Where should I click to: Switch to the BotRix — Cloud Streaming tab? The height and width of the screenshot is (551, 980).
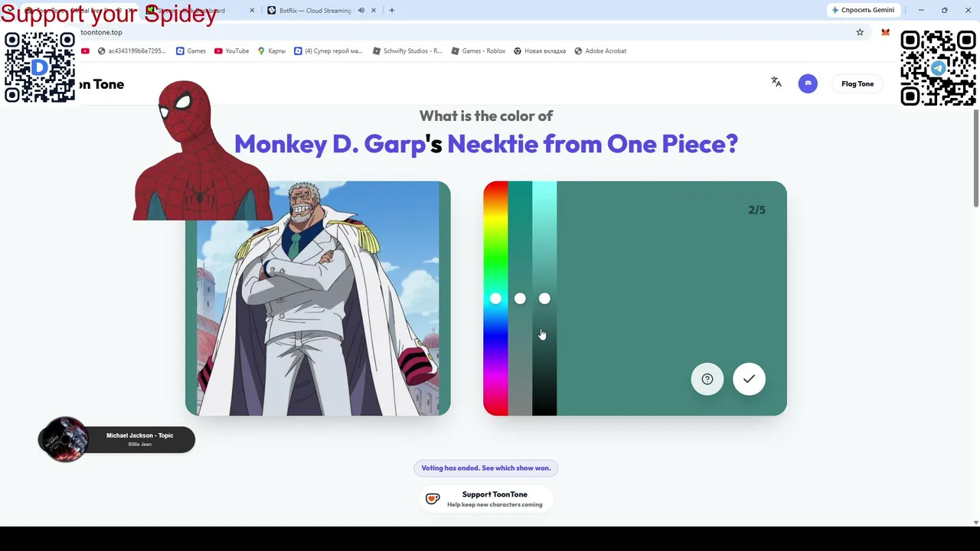click(x=315, y=11)
